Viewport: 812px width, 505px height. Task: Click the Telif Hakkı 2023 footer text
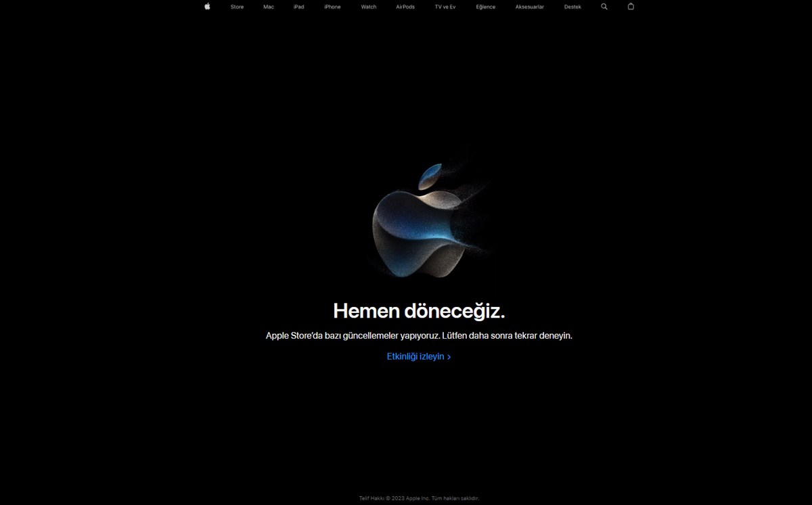click(419, 498)
